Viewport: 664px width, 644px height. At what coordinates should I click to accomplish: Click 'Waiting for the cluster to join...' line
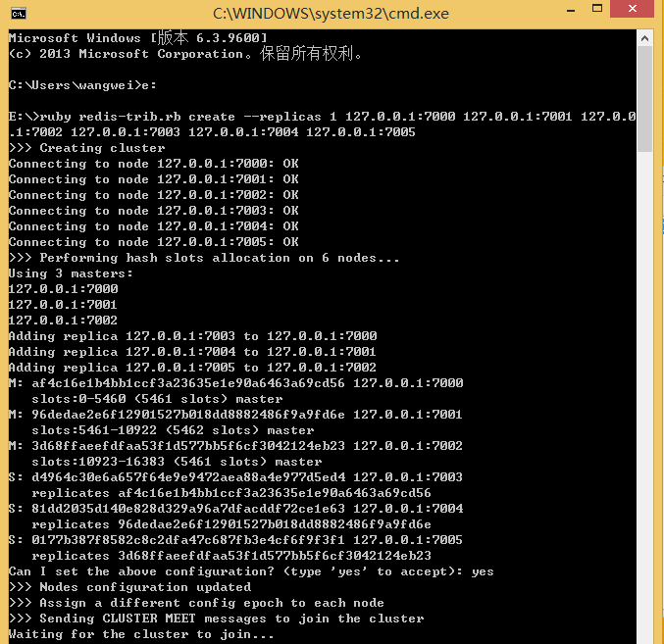click(x=141, y=634)
